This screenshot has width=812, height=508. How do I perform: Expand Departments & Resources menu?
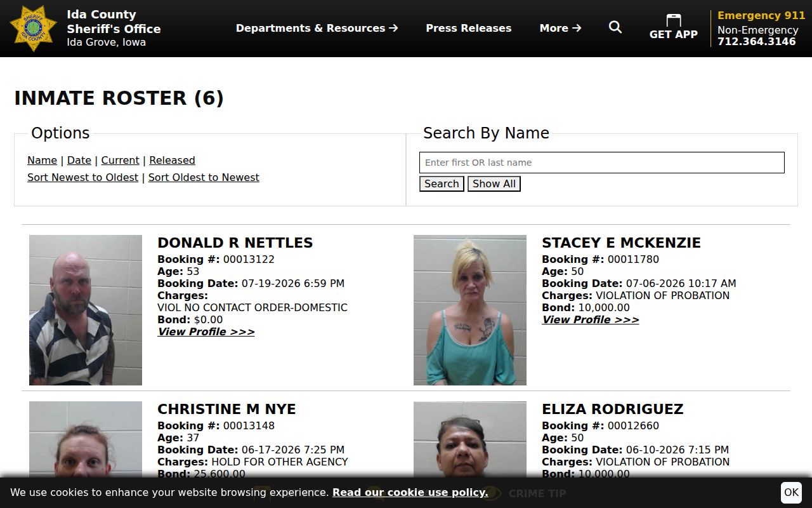tap(317, 28)
